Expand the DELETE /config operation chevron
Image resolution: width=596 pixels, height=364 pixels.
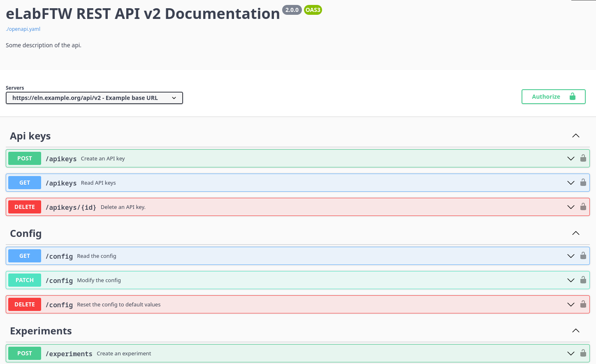pos(571,304)
